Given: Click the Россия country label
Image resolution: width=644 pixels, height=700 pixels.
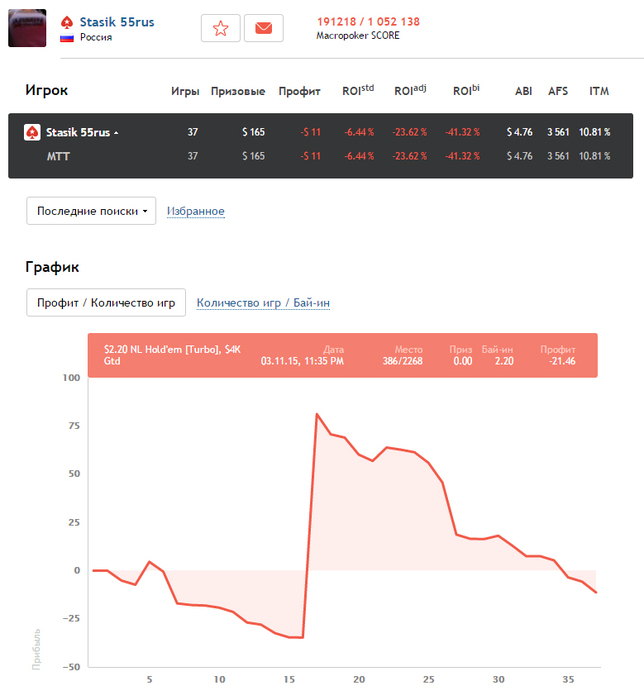Looking at the screenshot, I should [x=96, y=38].
